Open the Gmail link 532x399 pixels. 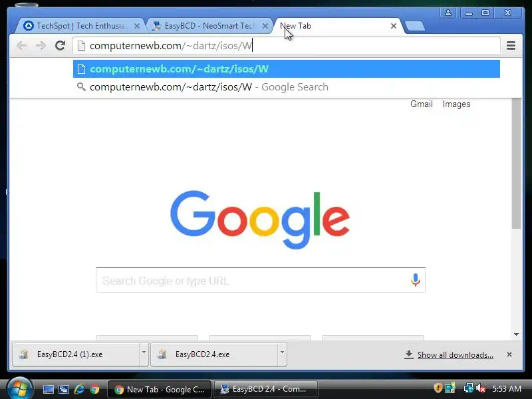pos(422,104)
